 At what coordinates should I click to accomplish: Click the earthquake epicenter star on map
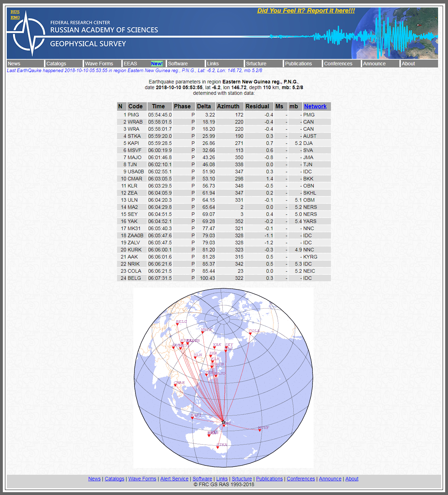[223, 423]
